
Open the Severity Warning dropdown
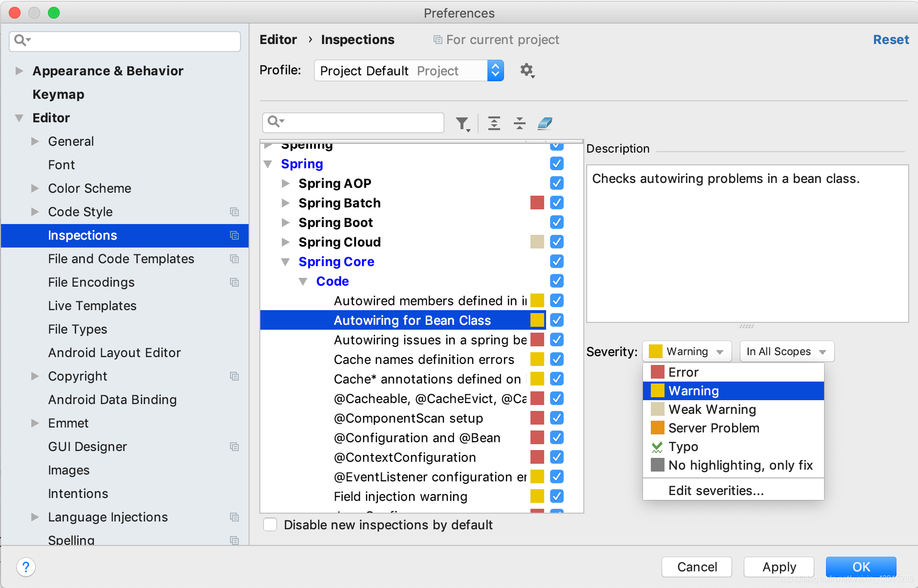point(687,351)
